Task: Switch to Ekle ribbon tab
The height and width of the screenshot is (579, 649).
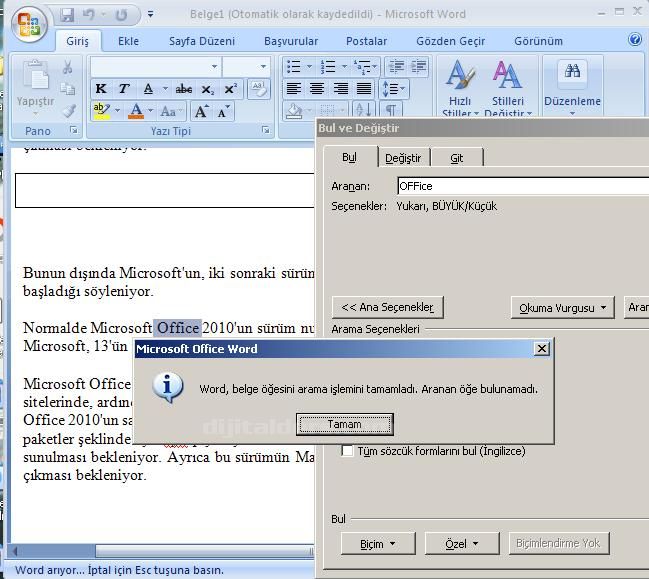Action: pyautogui.click(x=128, y=41)
